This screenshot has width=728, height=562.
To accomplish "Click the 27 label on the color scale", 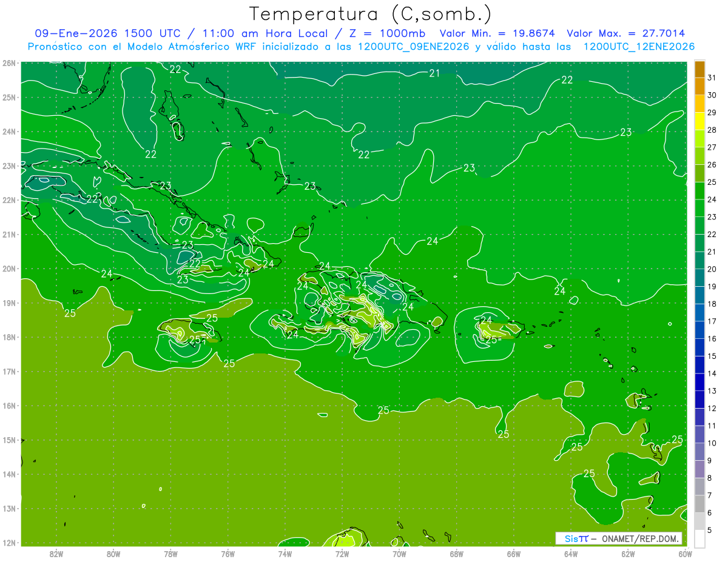I will click(712, 147).
